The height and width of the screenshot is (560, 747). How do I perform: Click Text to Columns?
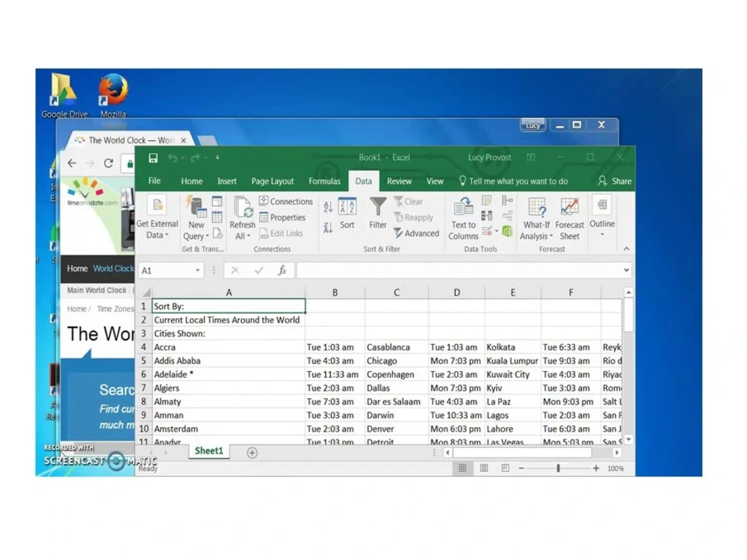463,218
